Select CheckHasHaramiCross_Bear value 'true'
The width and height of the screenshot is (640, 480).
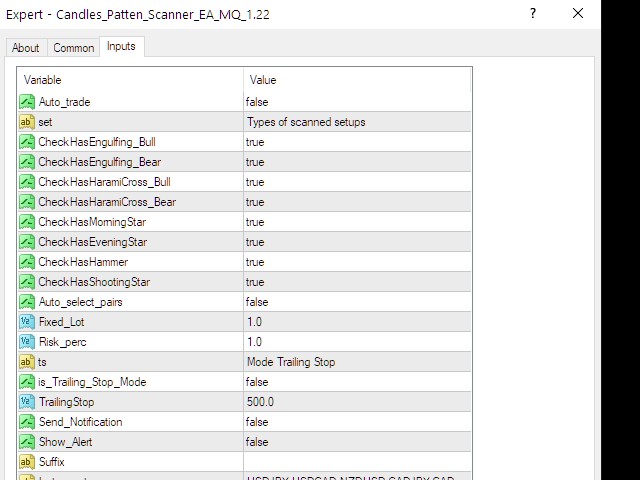tap(255, 202)
